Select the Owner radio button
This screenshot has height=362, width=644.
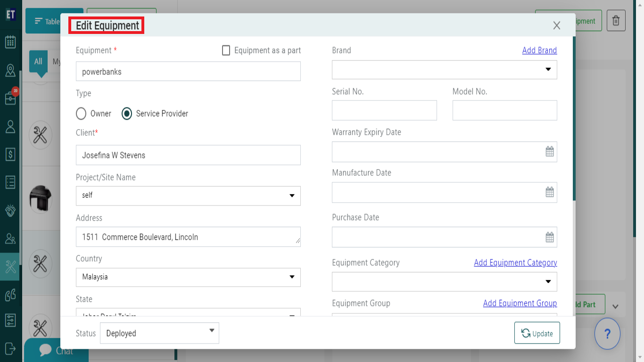81,114
